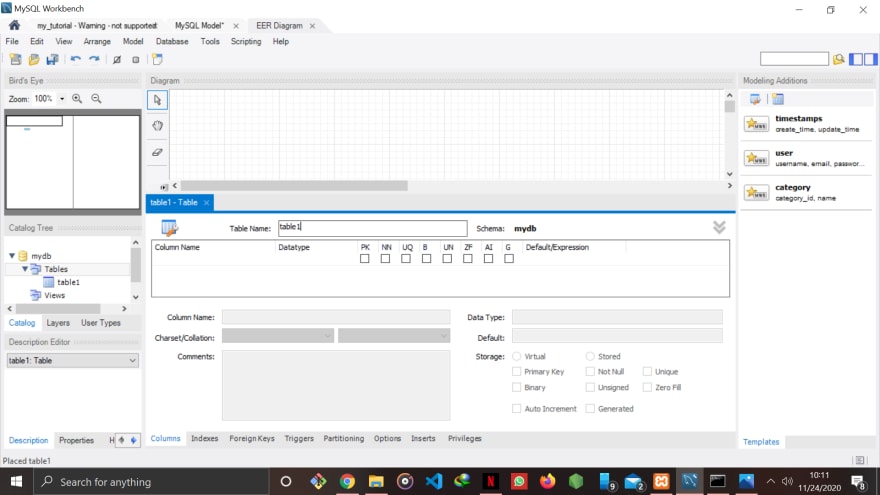Open Visual Studio Code from the taskbar

coord(434,482)
